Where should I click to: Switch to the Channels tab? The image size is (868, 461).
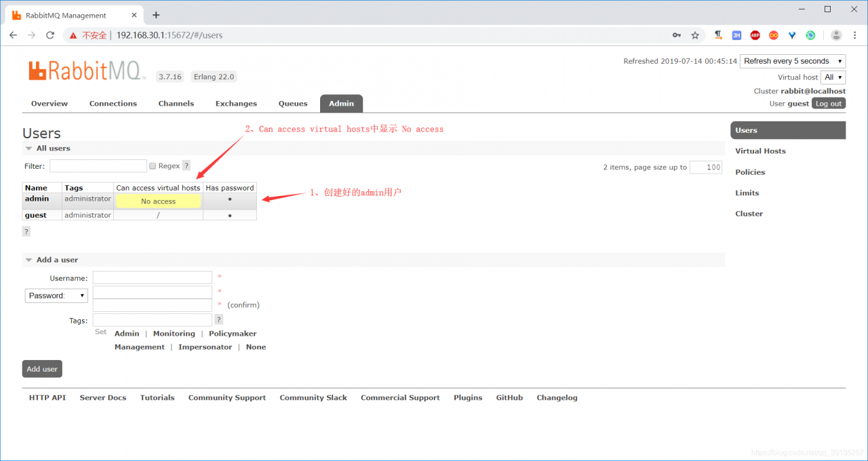click(176, 104)
